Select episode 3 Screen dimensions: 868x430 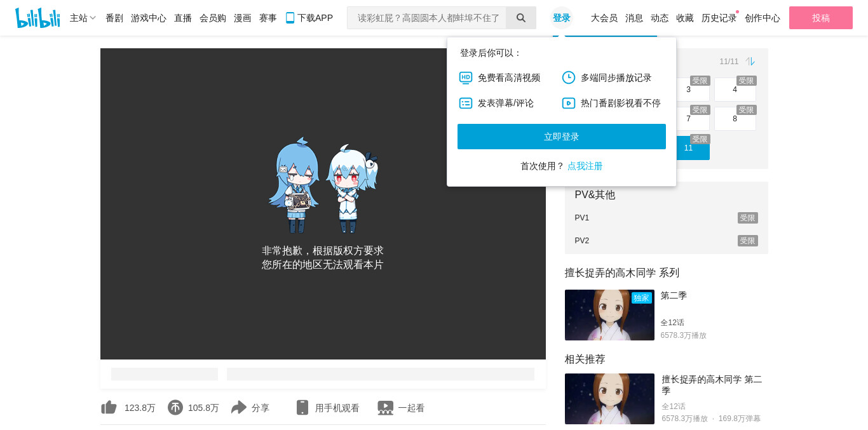pos(689,90)
